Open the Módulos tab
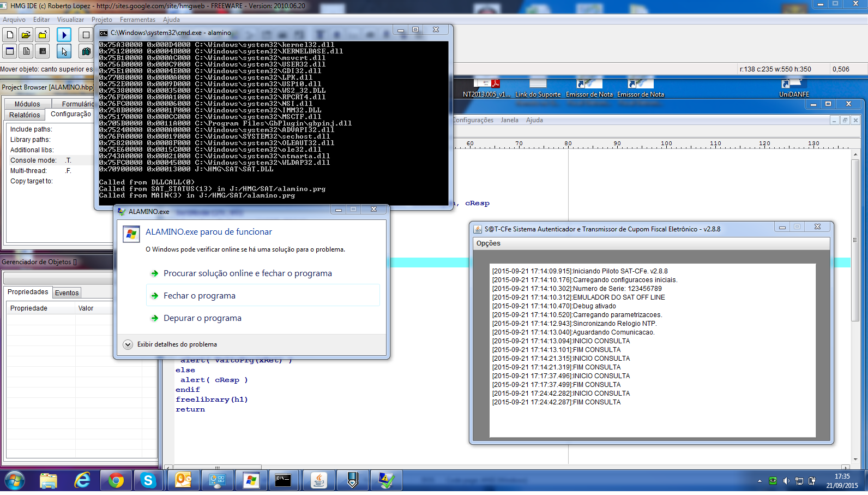This screenshot has width=868, height=495. coord(27,104)
